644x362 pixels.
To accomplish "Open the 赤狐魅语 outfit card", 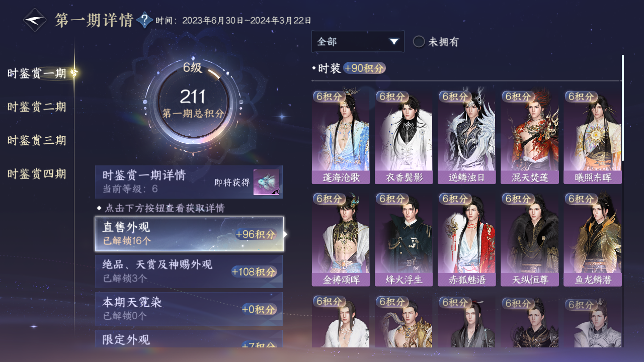I will [466, 240].
